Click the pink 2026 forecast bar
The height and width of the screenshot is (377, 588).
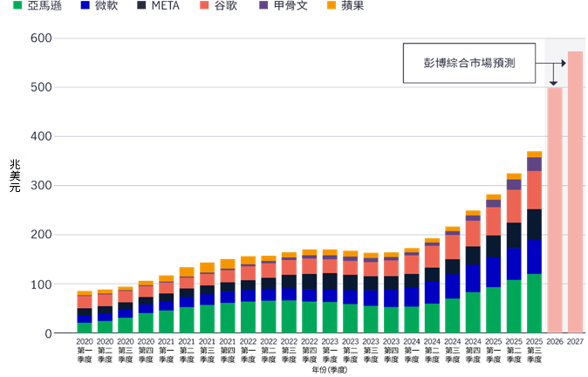pos(555,209)
